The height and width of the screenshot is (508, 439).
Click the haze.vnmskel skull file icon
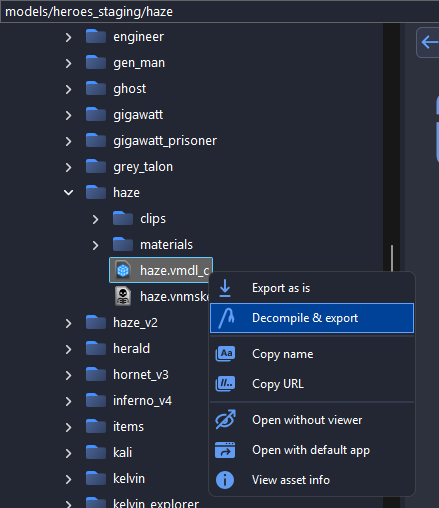click(123, 296)
